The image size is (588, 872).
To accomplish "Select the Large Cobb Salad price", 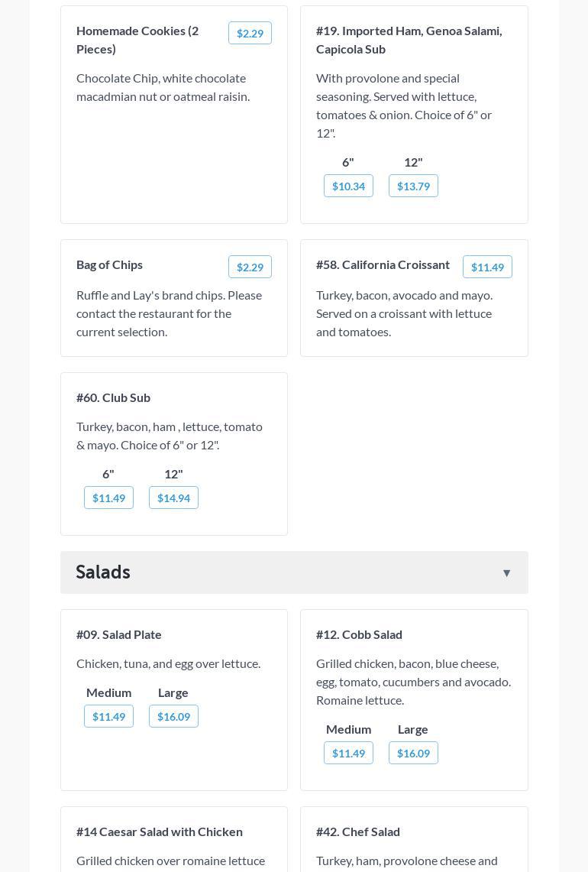I will pos(413,753).
